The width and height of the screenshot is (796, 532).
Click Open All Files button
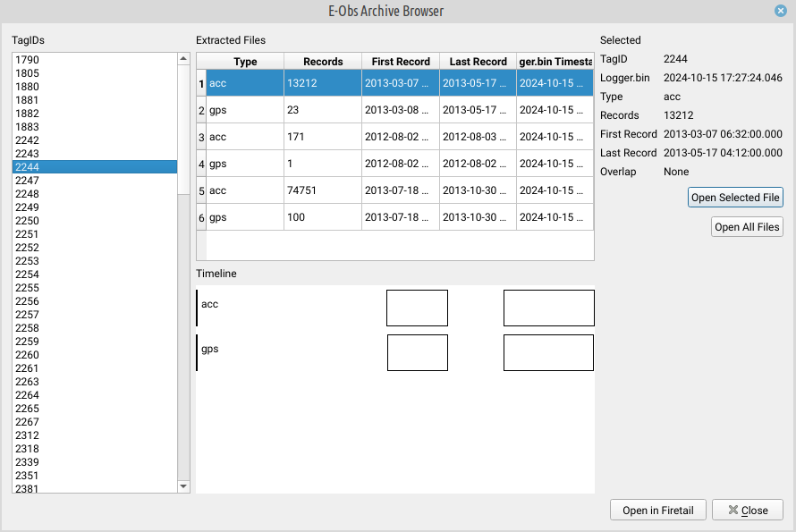tap(747, 227)
